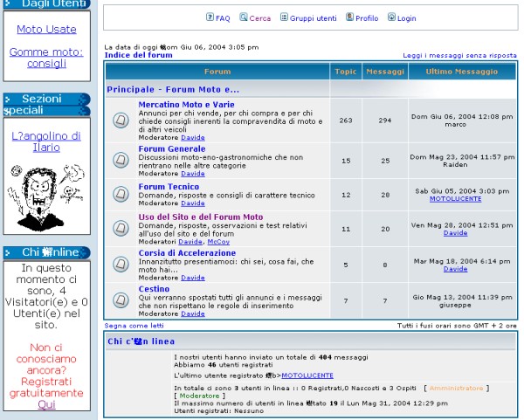Click the FAQ icon in top navigation
Screen dimensions: 524x420
point(210,17)
